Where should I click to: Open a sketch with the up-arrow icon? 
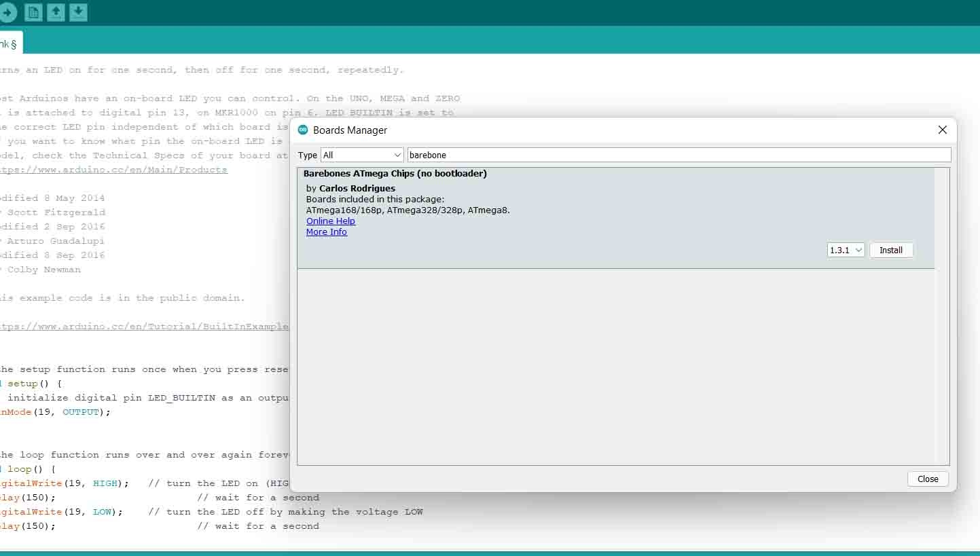click(x=56, y=12)
